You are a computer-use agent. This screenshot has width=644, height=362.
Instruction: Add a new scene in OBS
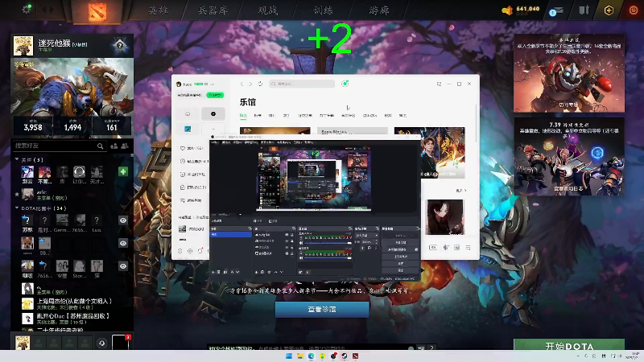[x=213, y=272]
